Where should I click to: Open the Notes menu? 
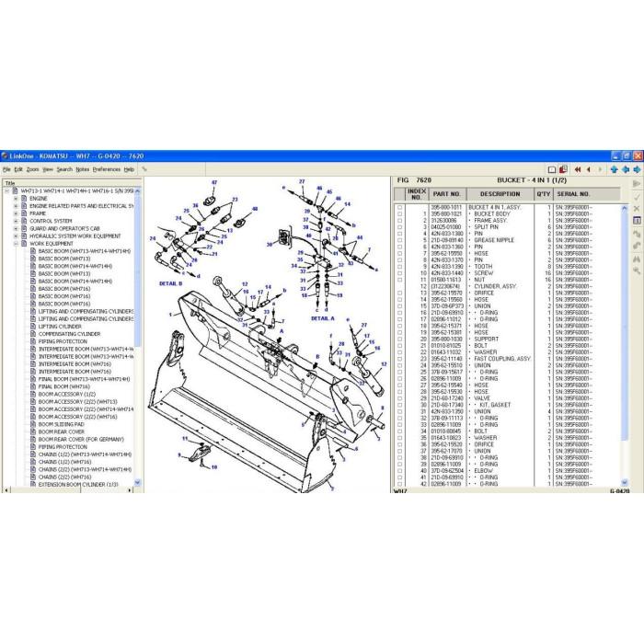(x=82, y=169)
